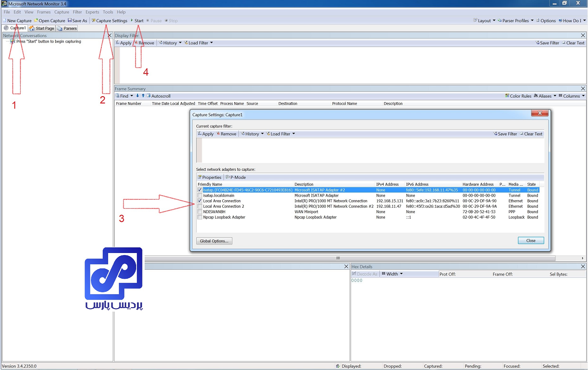This screenshot has height=370, width=588.
Task: Check the NDISWANBH adapter checkbox
Action: 200,212
